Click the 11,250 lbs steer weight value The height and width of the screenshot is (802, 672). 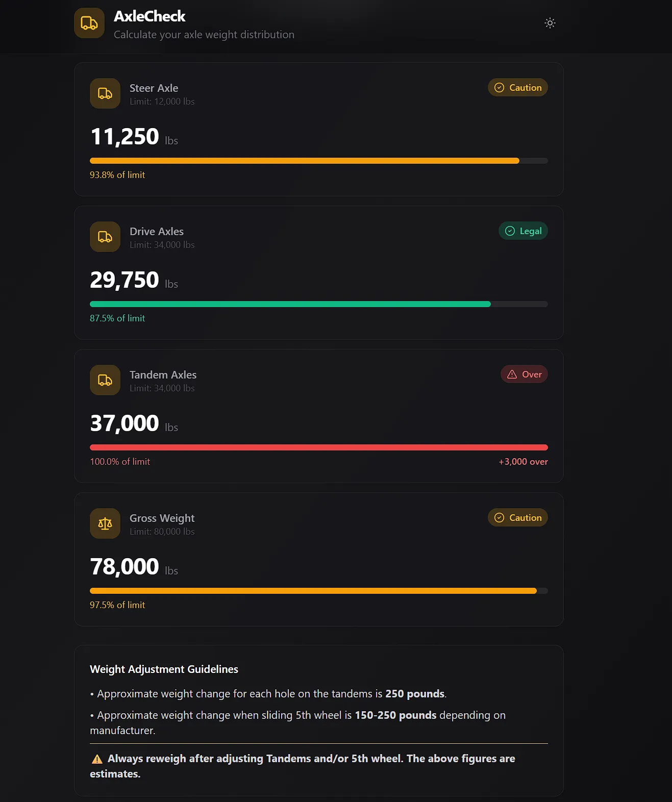click(125, 137)
